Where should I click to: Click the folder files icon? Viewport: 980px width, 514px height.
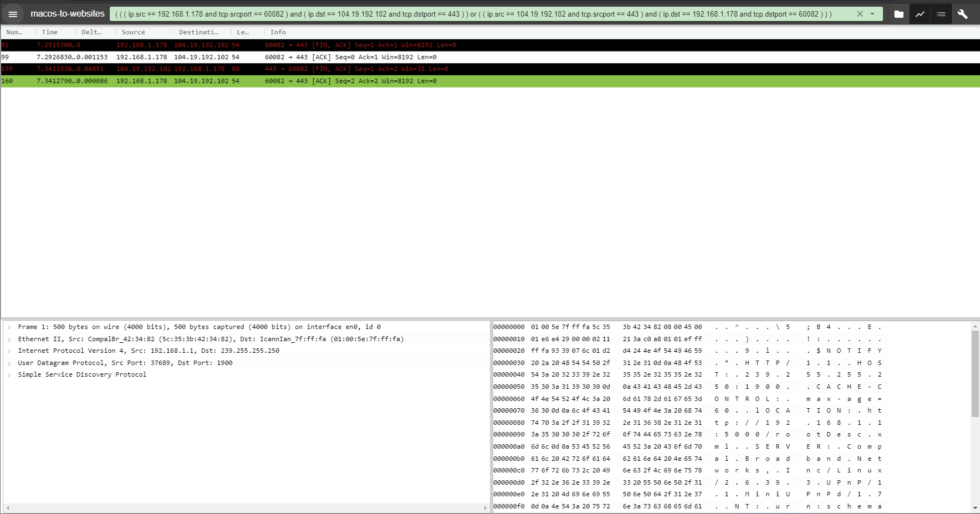point(899,14)
